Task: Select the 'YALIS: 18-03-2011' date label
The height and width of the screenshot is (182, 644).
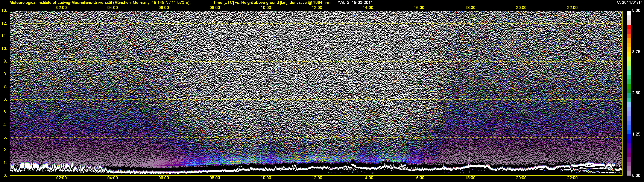Action: [355, 3]
